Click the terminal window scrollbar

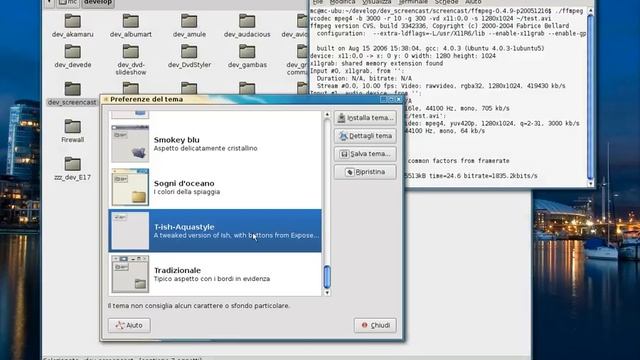[x=590, y=96]
